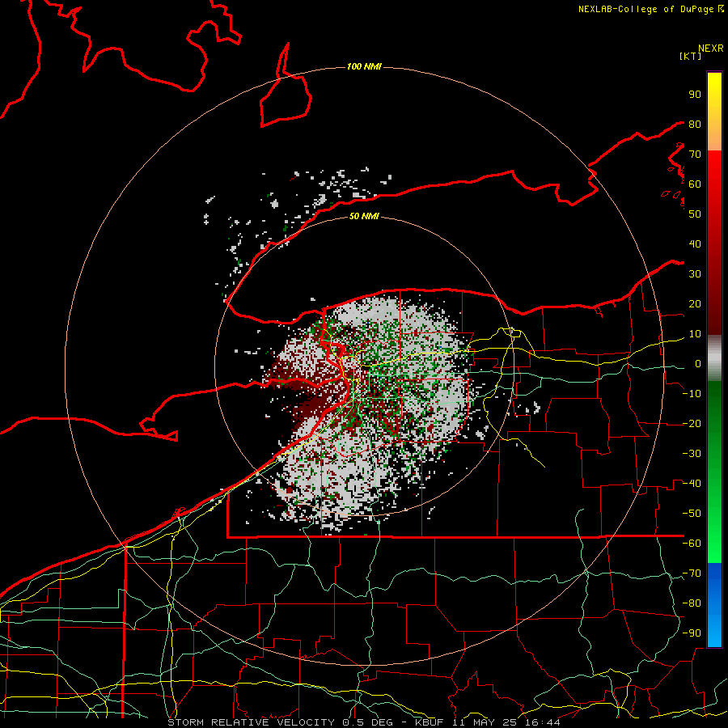Click the "-90" scale value

[692, 633]
